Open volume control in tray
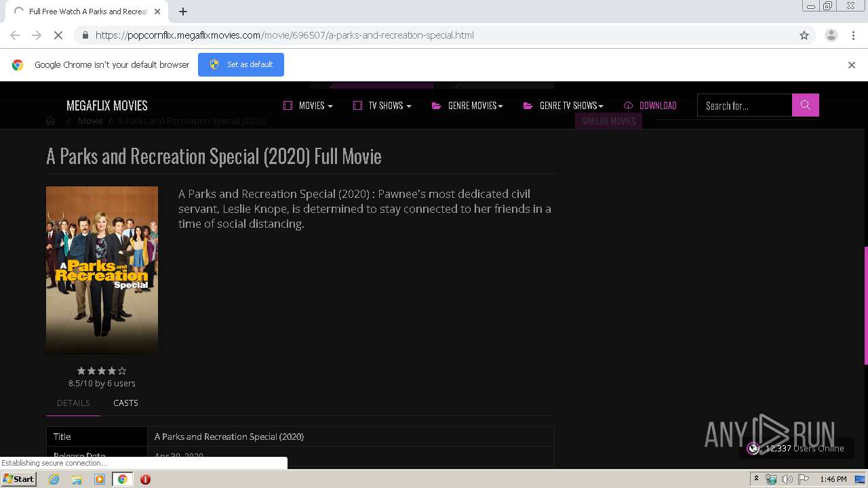 pos(787,479)
